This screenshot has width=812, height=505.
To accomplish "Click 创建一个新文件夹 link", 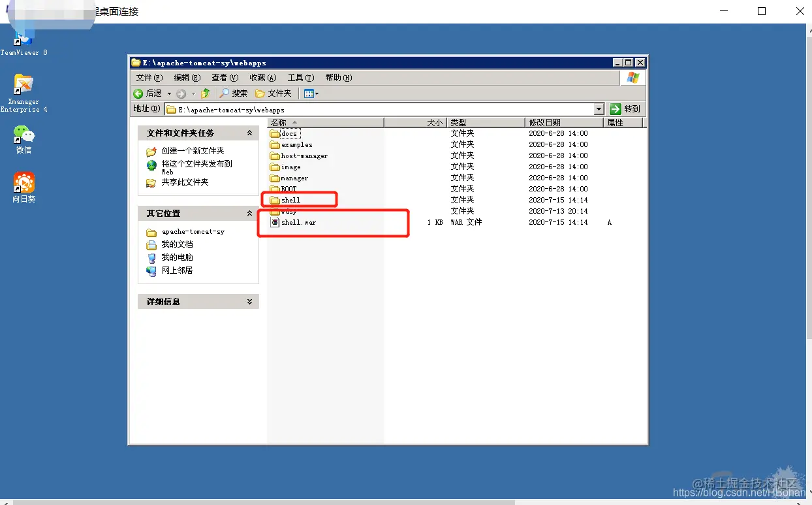I will coord(193,151).
